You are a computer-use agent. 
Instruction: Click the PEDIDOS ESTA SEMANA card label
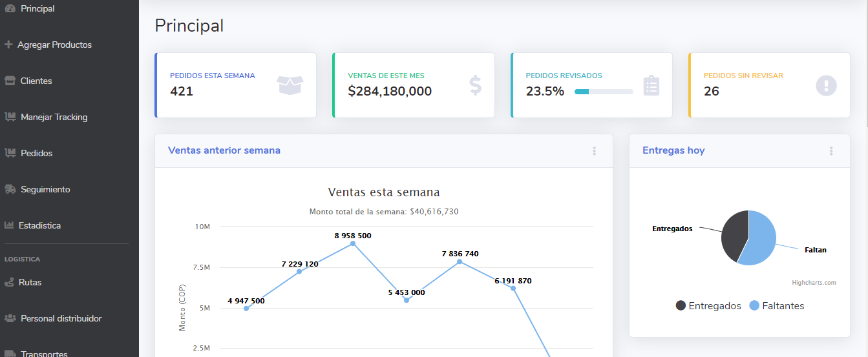pyautogui.click(x=213, y=76)
